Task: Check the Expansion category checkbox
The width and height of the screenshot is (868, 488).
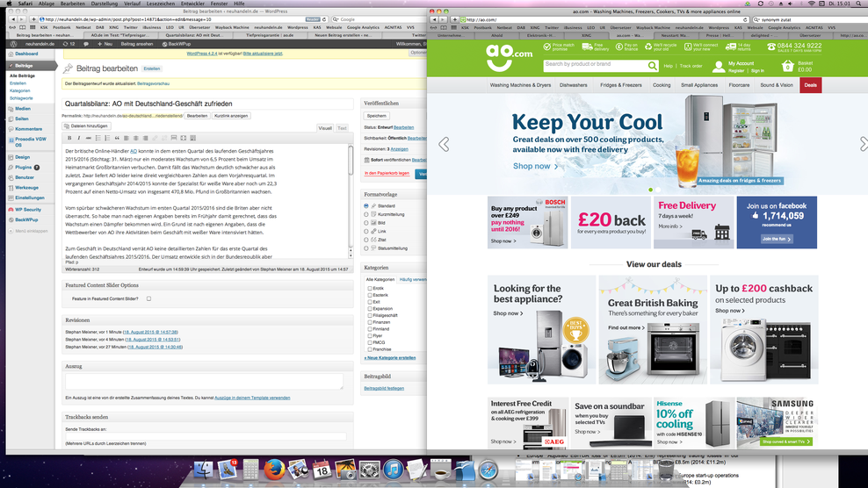Action: tap(370, 309)
